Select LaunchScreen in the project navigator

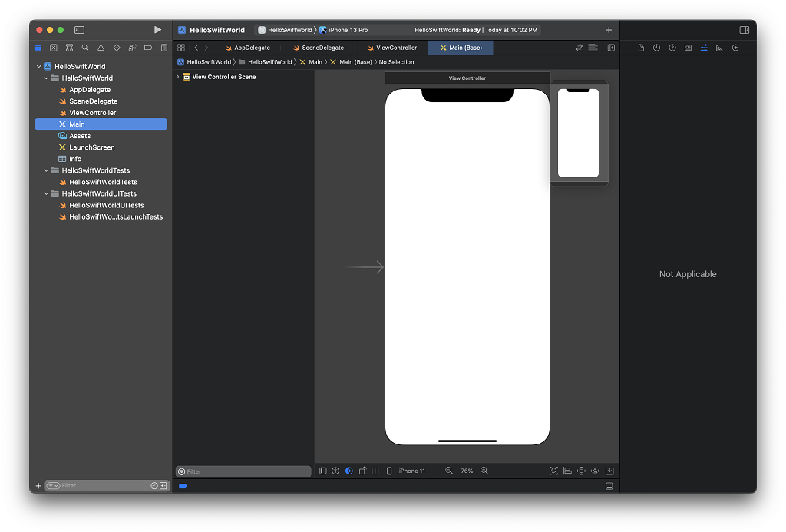click(x=91, y=147)
